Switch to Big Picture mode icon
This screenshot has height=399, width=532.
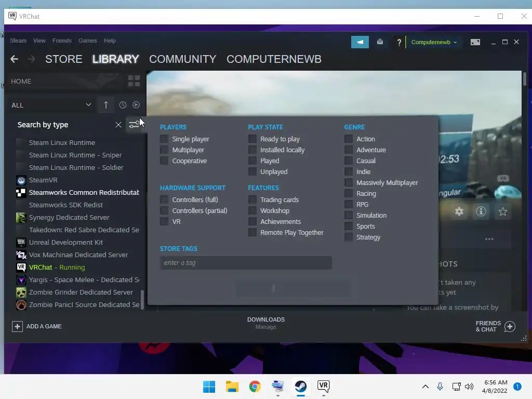[x=475, y=42]
